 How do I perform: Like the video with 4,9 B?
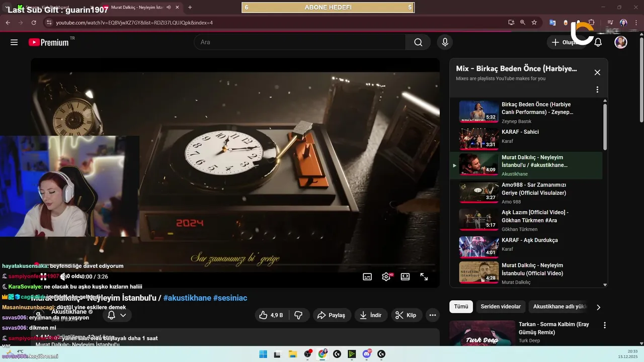271,315
